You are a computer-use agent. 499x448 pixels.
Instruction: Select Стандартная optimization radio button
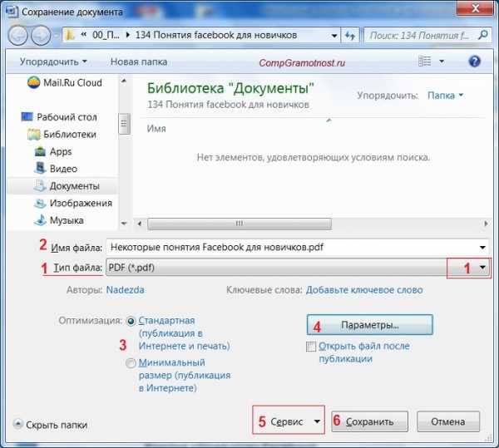coord(131,321)
